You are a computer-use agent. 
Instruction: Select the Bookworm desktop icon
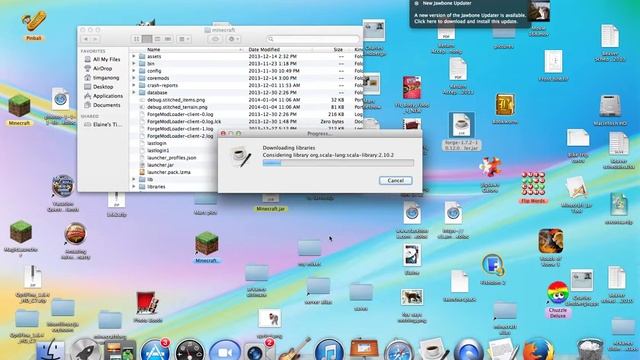(505, 109)
